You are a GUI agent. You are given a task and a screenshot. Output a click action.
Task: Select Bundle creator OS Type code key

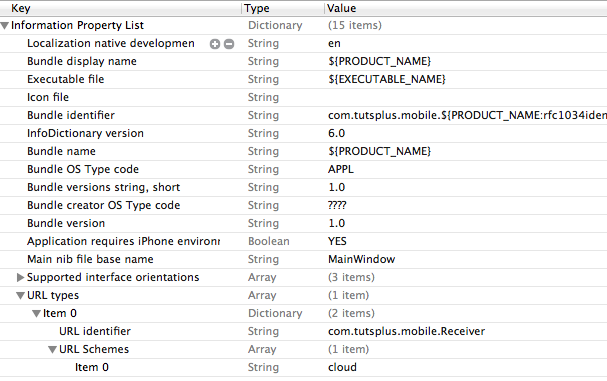pos(103,206)
